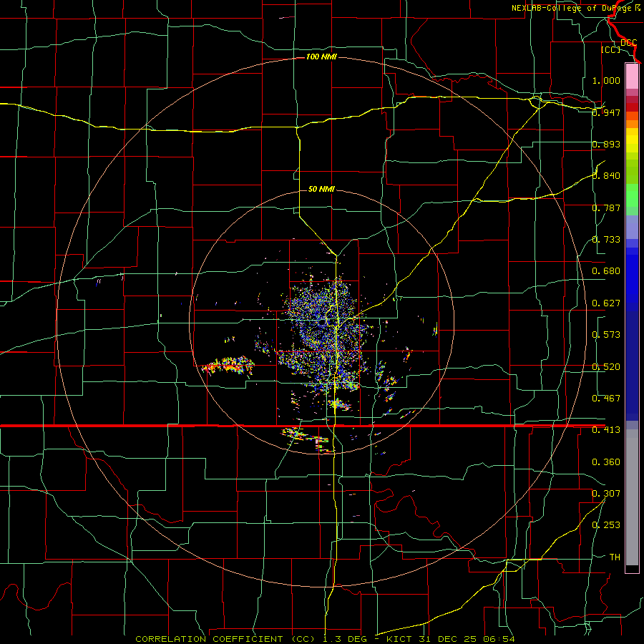
Task: Click the 0.253 legend value
Action: 606,525
